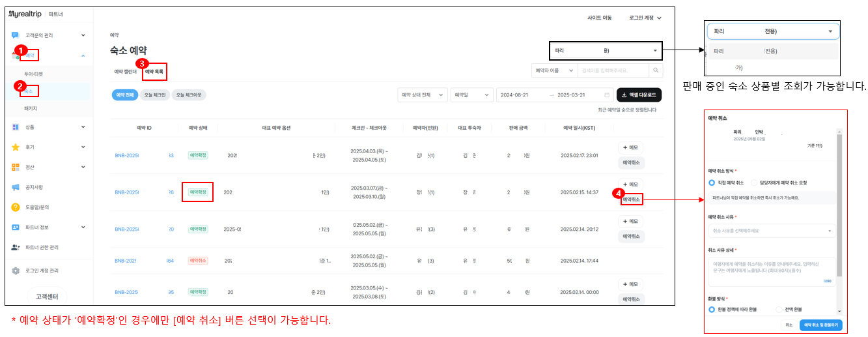Click the star icon next to 후기

click(x=15, y=147)
